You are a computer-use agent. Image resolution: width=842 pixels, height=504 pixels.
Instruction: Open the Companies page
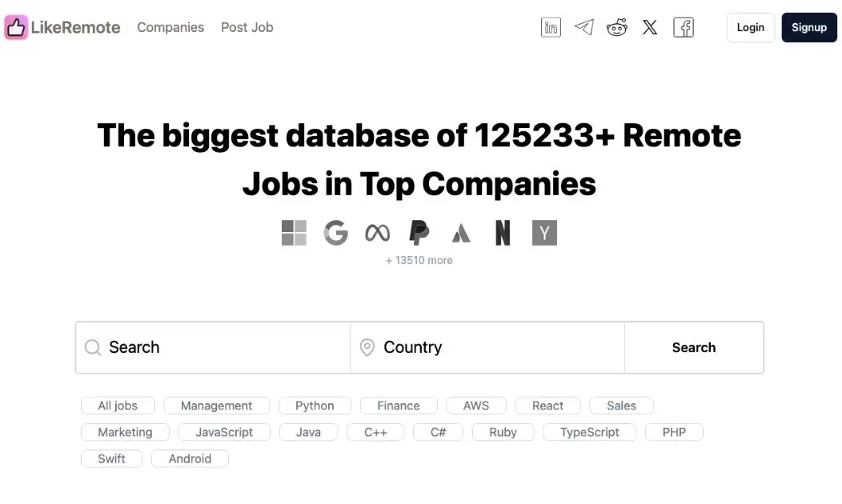coord(170,26)
